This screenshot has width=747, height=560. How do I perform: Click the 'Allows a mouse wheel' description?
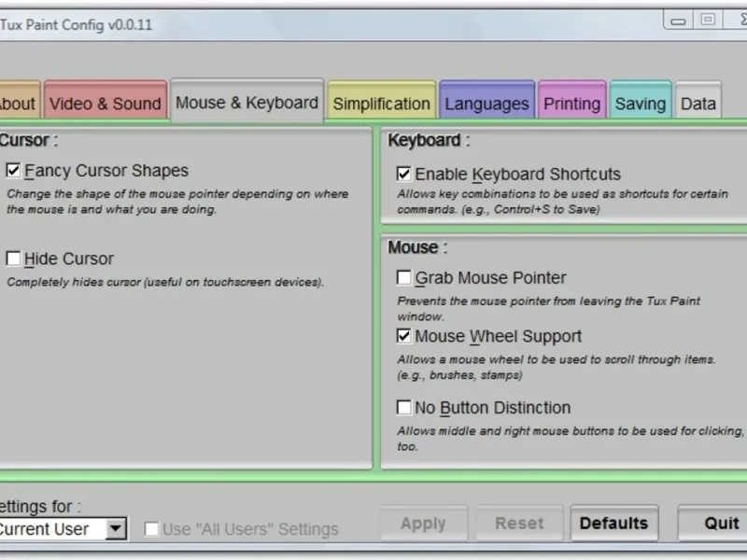tap(557, 367)
